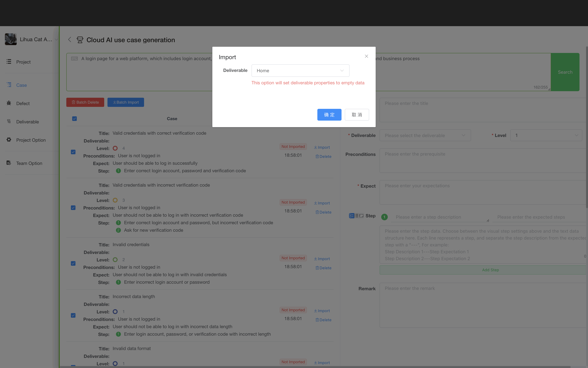Confirm import with the blue 确定 button
Viewport: 588px width, 368px height.
point(329,115)
